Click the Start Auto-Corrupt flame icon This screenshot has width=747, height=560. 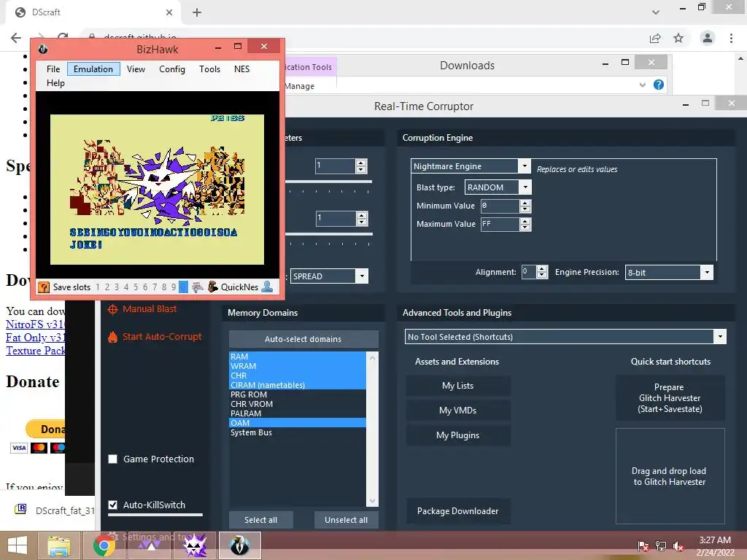(112, 337)
